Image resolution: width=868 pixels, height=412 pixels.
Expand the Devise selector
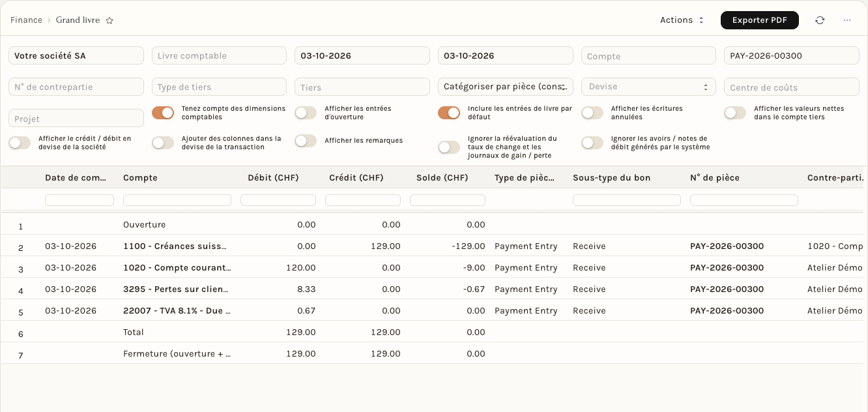648,87
